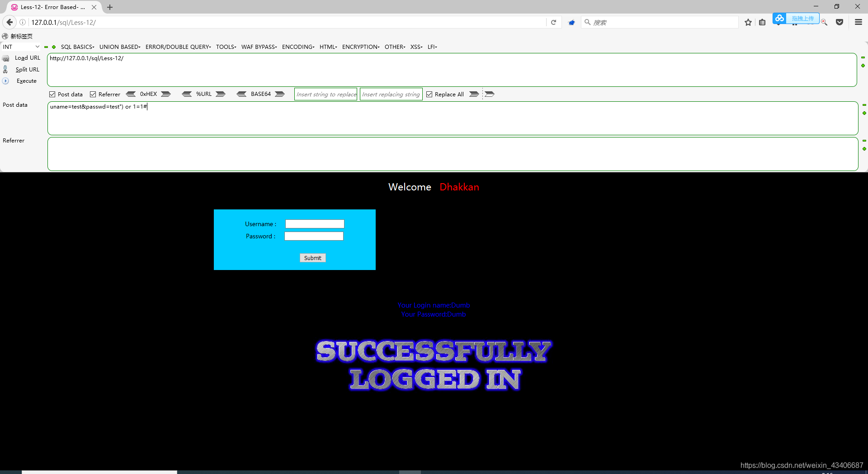The height and width of the screenshot is (474, 868).
Task: Open OTHER dropdown menu
Action: tap(395, 47)
